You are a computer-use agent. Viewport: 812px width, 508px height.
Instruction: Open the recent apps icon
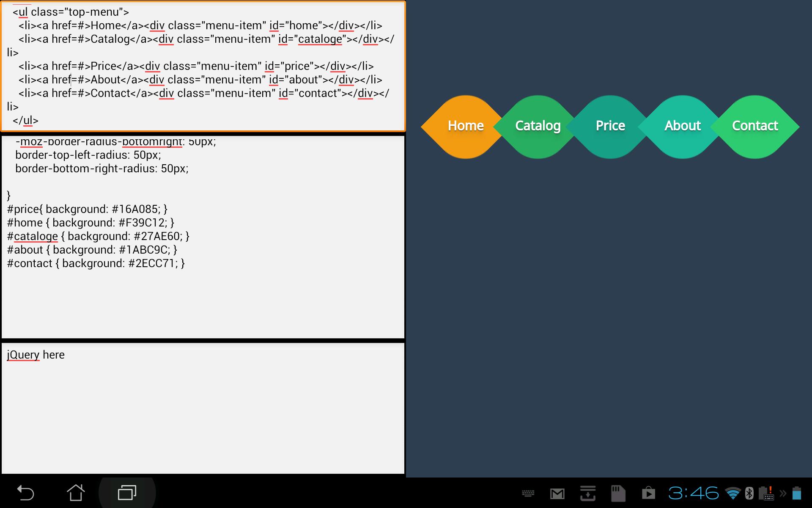[x=127, y=493]
